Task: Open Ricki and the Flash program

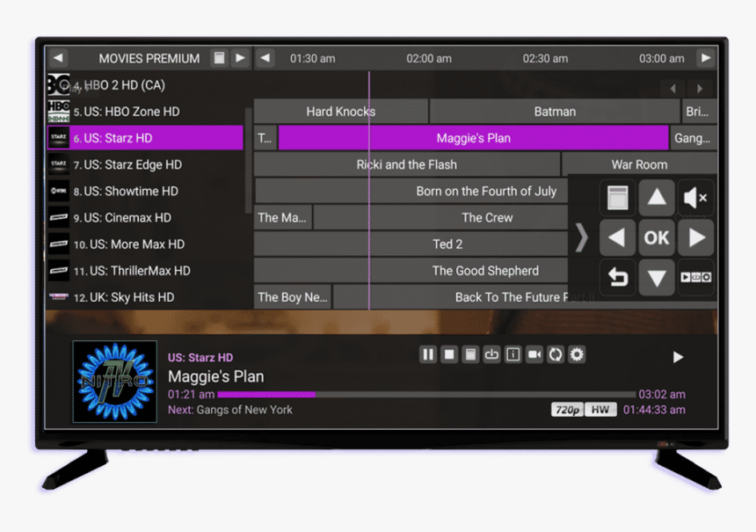Action: pos(407,164)
